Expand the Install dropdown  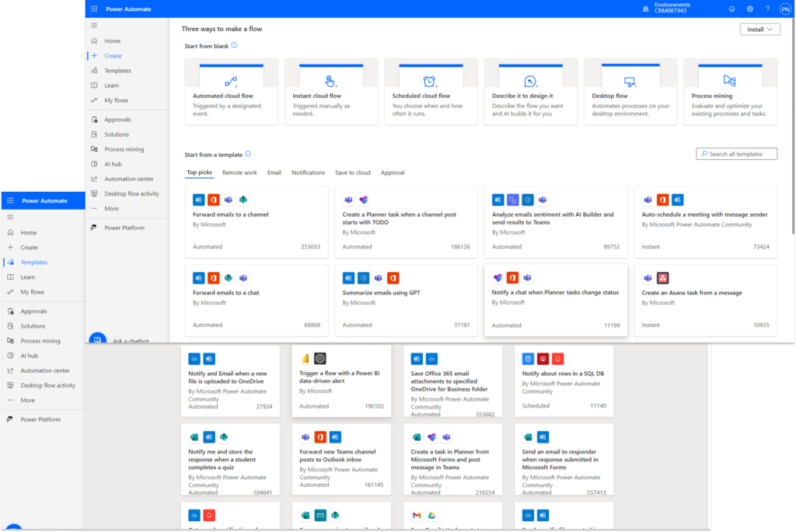759,30
